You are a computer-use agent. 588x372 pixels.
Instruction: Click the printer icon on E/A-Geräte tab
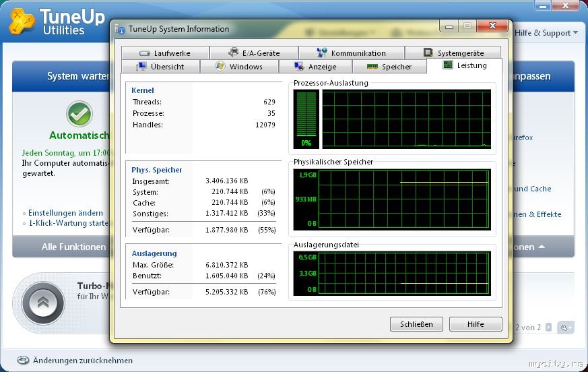[233, 52]
